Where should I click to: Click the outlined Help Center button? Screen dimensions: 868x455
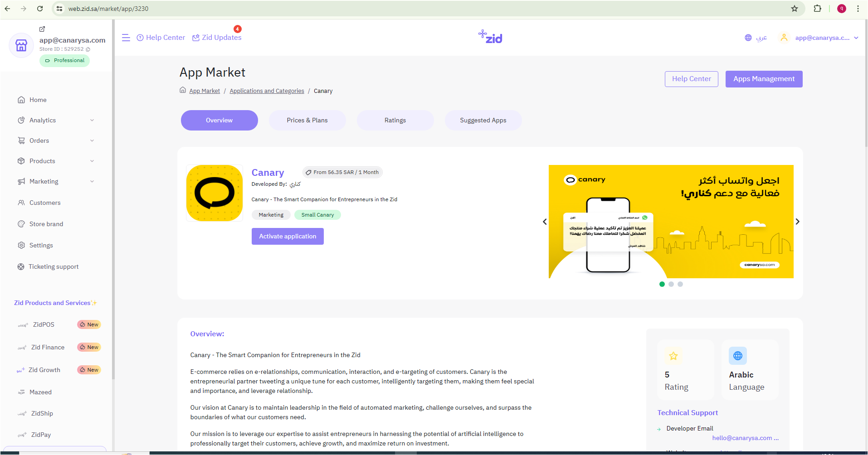tap(692, 79)
